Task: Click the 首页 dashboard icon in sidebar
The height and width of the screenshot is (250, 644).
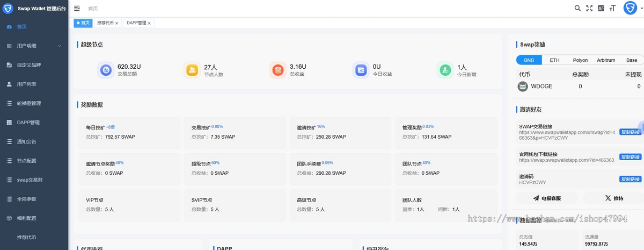Action: 9,26
